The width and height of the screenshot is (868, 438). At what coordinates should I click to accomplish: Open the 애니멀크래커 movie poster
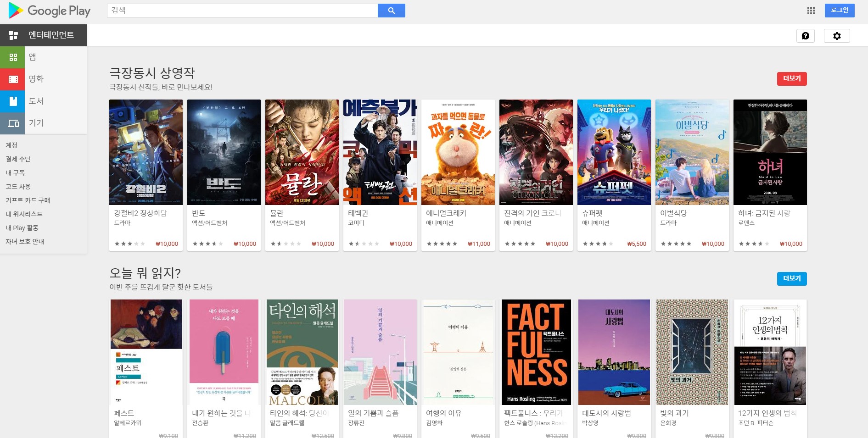tap(458, 152)
